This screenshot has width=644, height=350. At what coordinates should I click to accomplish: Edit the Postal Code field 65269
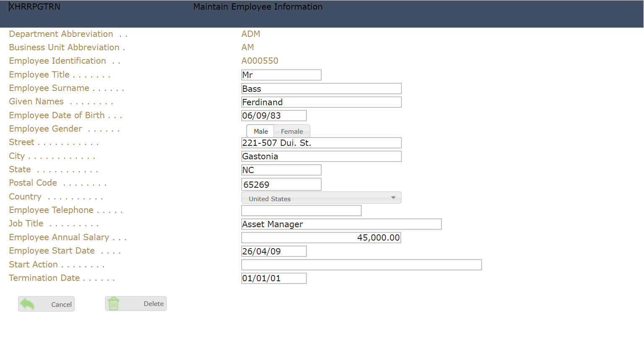click(281, 184)
